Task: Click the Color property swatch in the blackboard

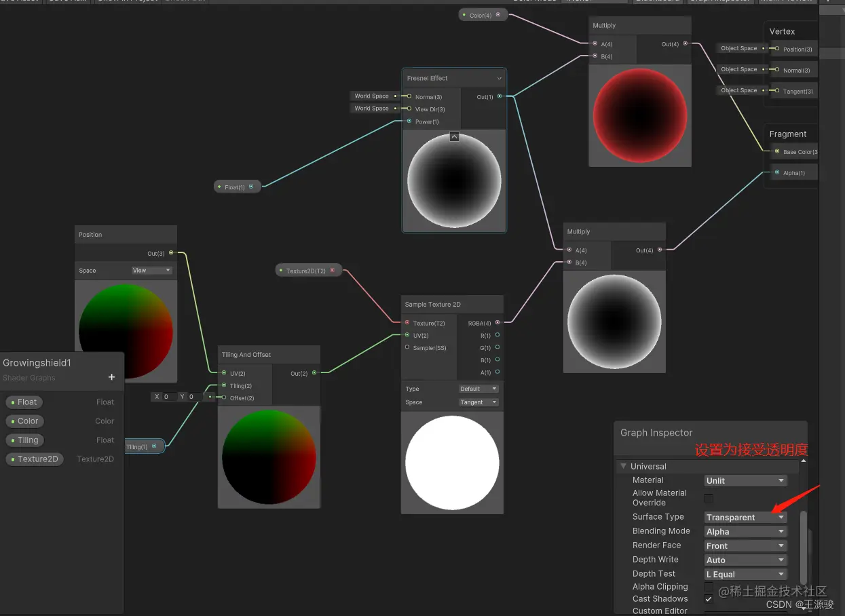Action: 14,421
